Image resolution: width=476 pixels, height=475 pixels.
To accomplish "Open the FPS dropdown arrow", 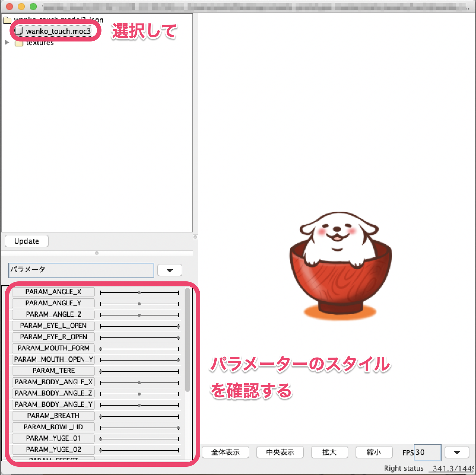I will point(457,452).
